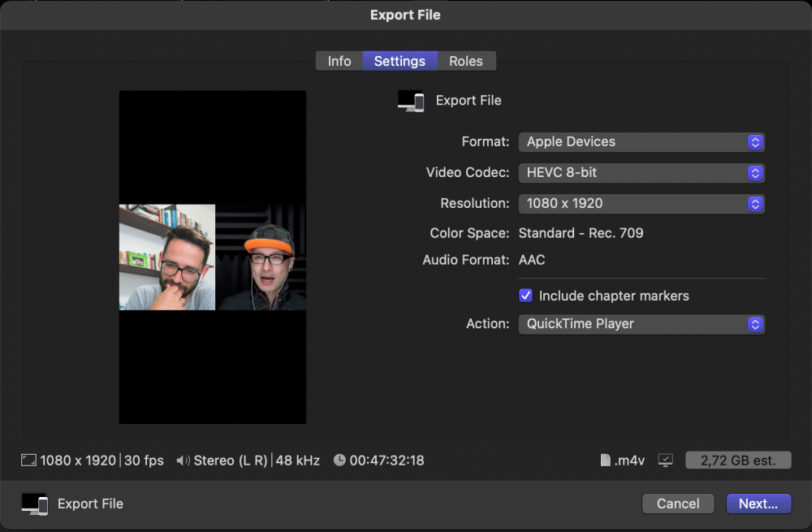Click the .m4v file extension text

coord(629,460)
